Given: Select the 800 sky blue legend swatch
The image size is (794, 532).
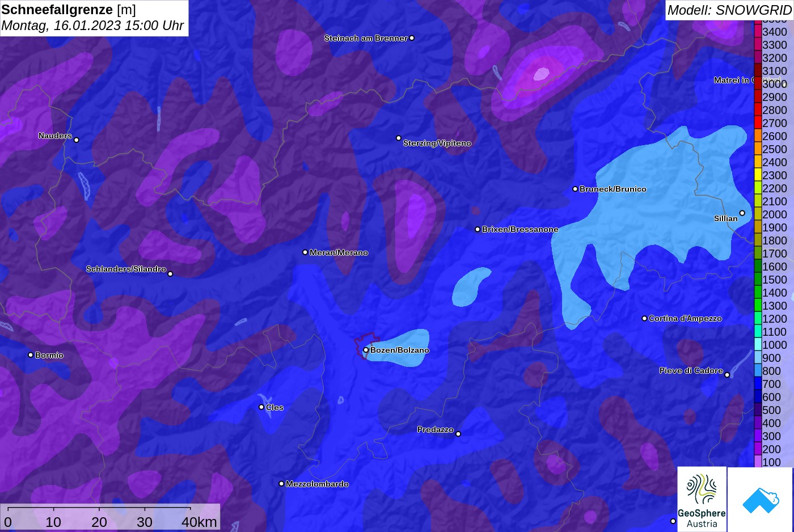Looking at the screenshot, I should pyautogui.click(x=758, y=371).
